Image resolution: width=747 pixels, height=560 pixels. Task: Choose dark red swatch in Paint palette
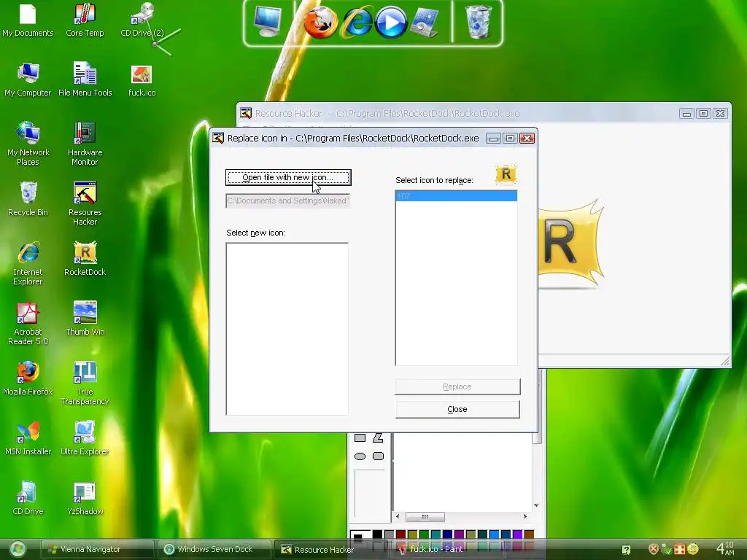click(x=401, y=534)
